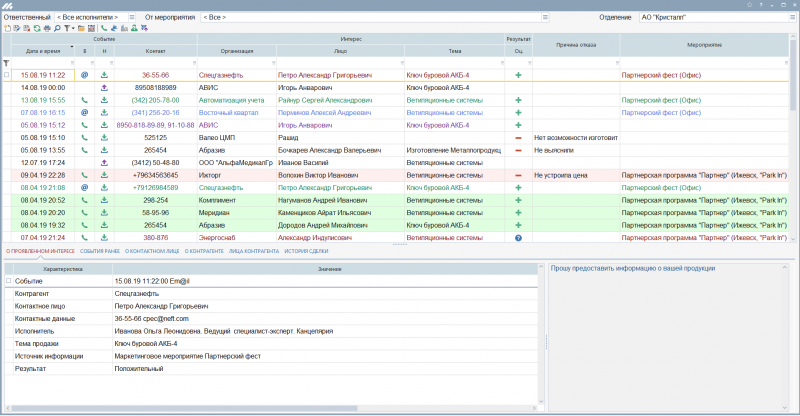Viewport: 800px width, 416px height.
Task: Click the Организация column header
Action: pos(237,51)
